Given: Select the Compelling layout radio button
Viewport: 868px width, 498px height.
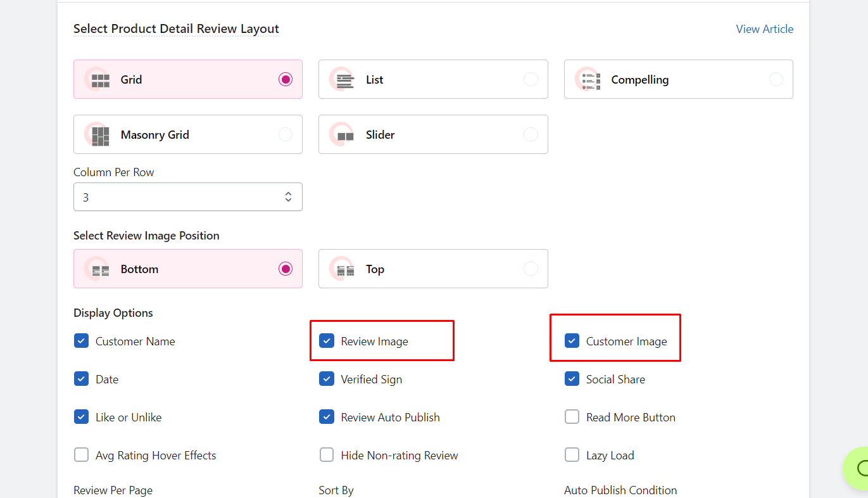Looking at the screenshot, I should coord(776,79).
